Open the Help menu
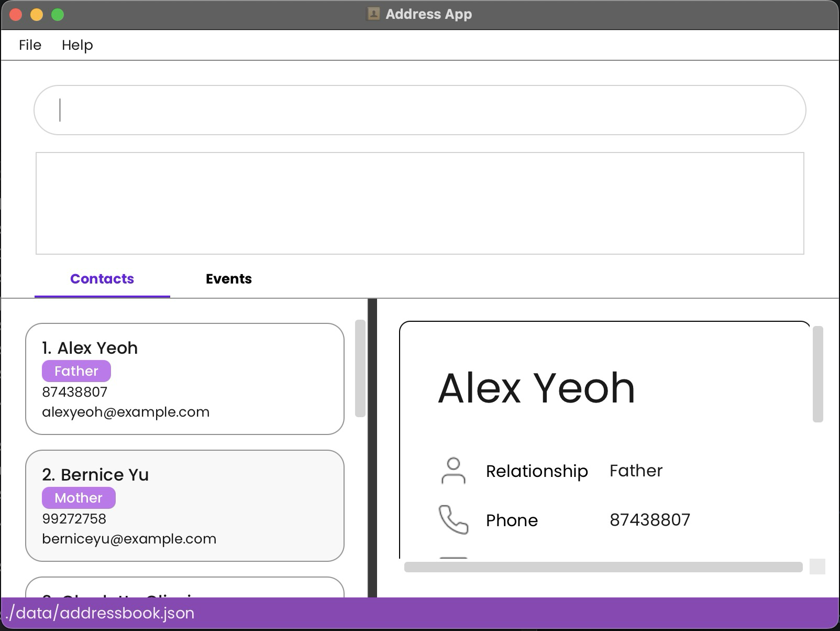Viewport: 840px width, 631px height. pyautogui.click(x=77, y=45)
